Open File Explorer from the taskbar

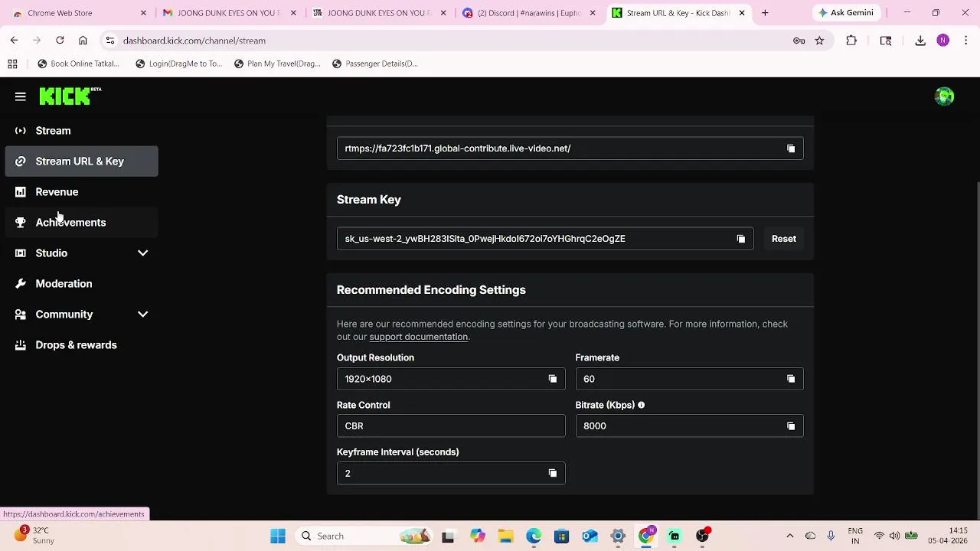[x=505, y=536]
